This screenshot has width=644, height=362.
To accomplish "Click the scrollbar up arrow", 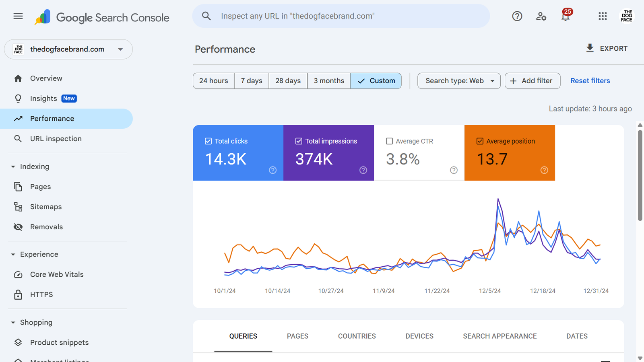I will 640,125.
